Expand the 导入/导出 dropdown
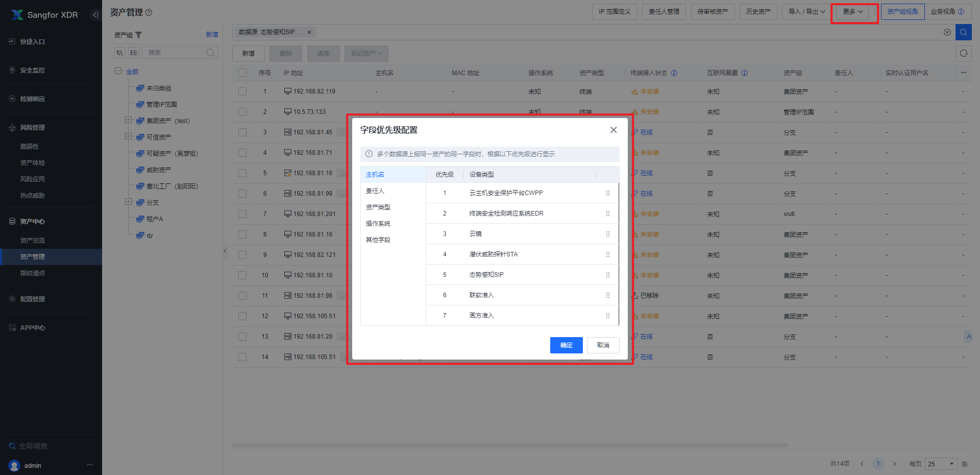This screenshot has height=475, width=980. 806,12
